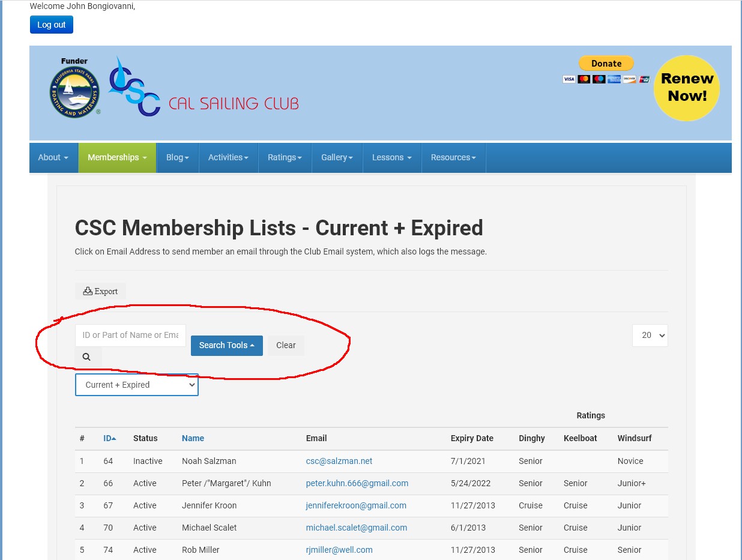Click the Email column header
Viewport: 742px width, 560px height.
point(316,438)
